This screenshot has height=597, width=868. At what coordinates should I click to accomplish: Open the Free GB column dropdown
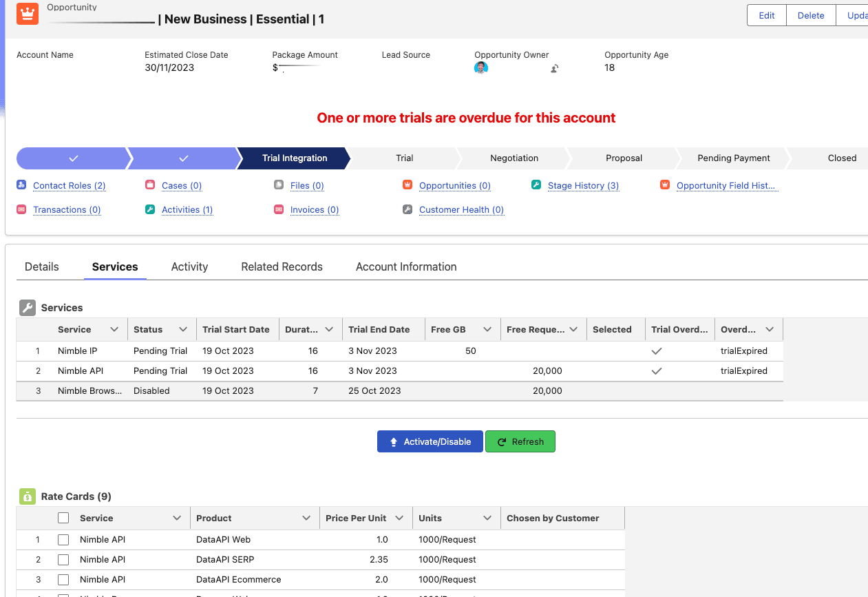[x=487, y=329]
